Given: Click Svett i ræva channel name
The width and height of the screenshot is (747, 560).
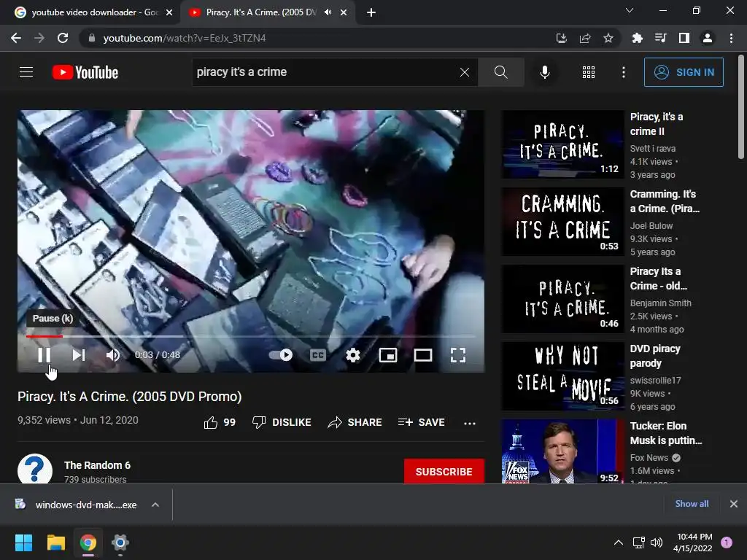Looking at the screenshot, I should point(653,149).
